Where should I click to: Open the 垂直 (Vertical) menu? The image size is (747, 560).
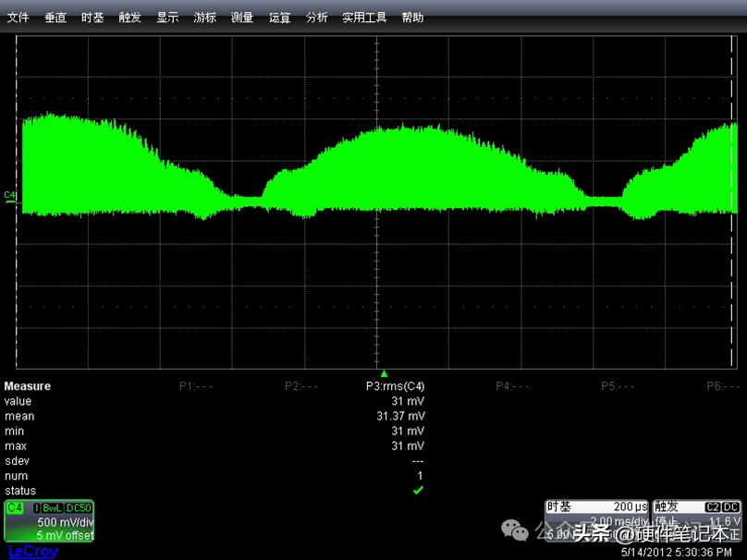click(x=55, y=18)
